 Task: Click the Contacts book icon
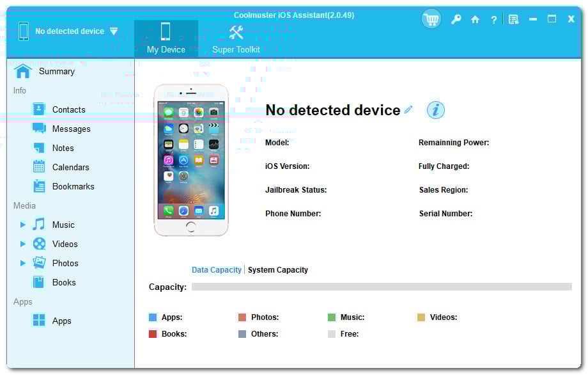(x=39, y=109)
